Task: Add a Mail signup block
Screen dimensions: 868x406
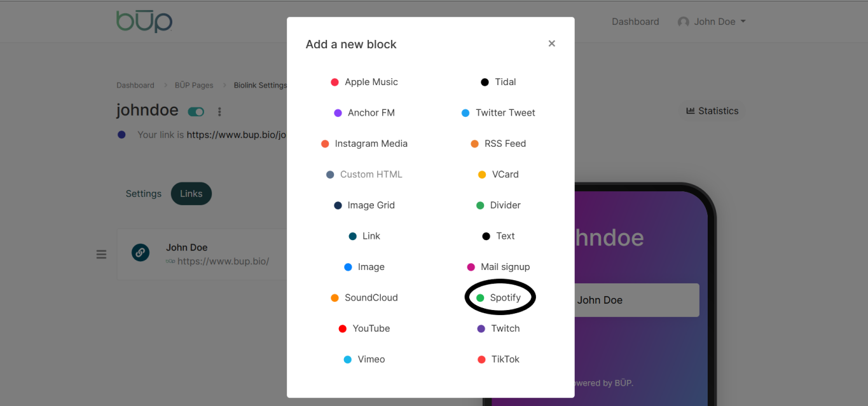Action: coord(499,267)
